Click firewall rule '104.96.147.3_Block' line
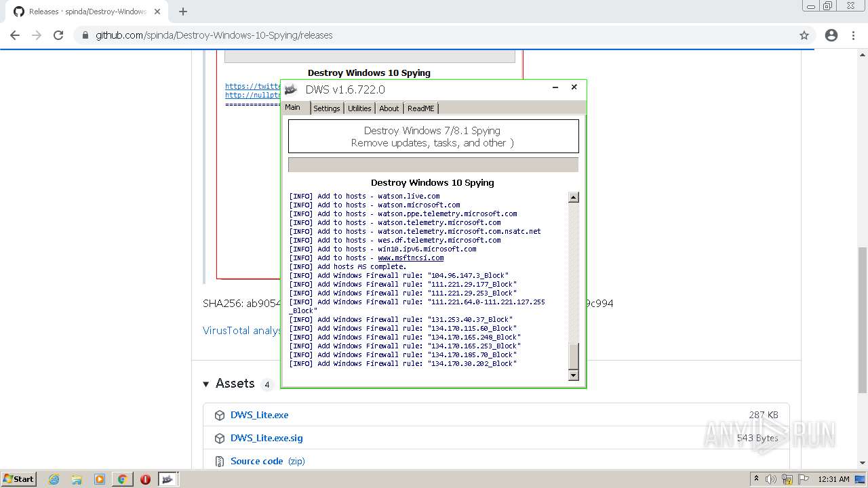This screenshot has height=488, width=868. pos(399,275)
